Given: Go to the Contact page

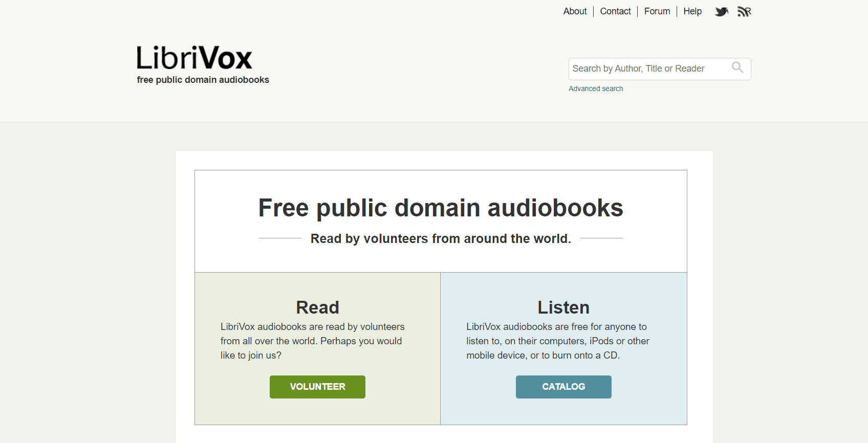Looking at the screenshot, I should tap(615, 11).
